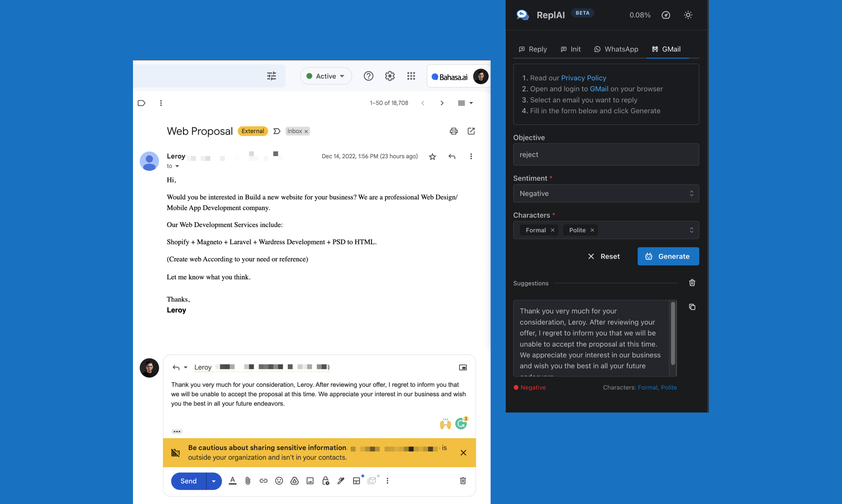The image size is (842, 504).
Task: Open more compose options menu
Action: pyautogui.click(x=387, y=481)
